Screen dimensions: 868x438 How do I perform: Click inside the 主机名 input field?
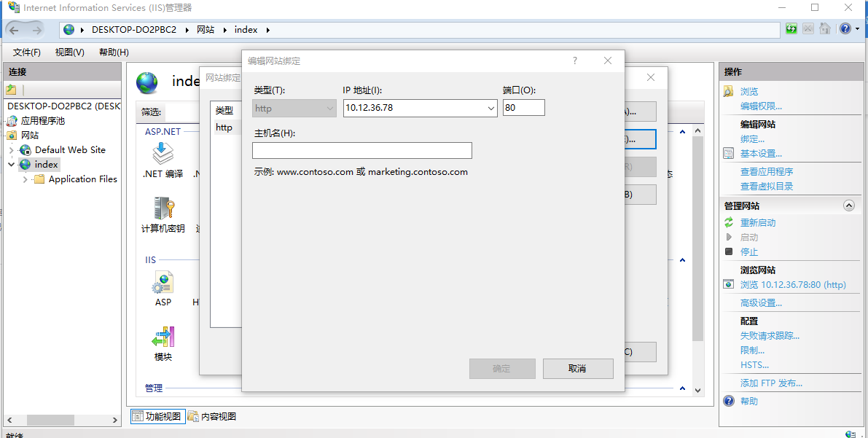click(x=362, y=150)
